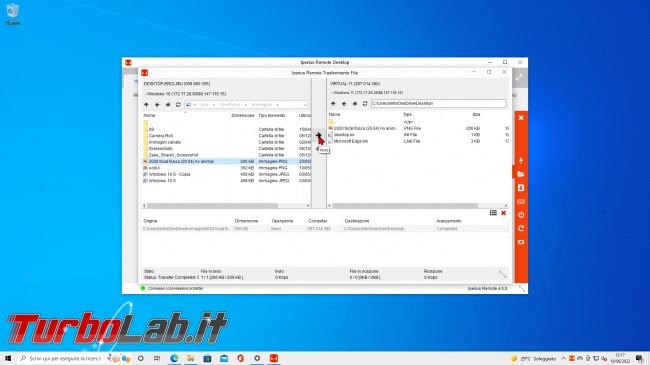
Task: Open File Explorer from the taskbar
Action: pyautogui.click(x=191, y=358)
